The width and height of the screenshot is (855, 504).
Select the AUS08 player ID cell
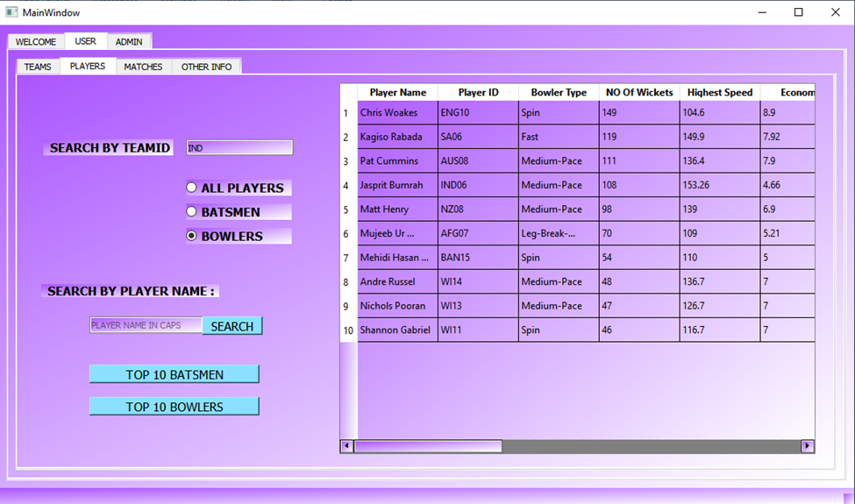click(x=478, y=160)
